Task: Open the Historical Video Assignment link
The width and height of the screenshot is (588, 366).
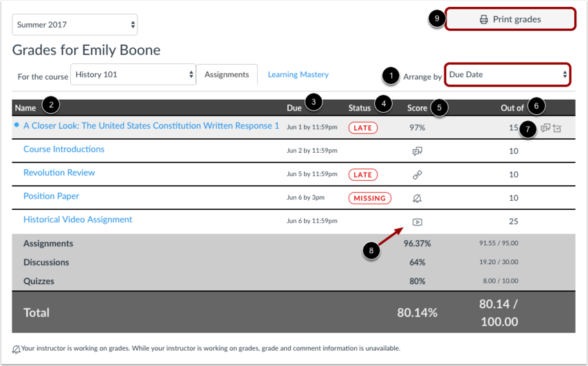Action: point(78,219)
